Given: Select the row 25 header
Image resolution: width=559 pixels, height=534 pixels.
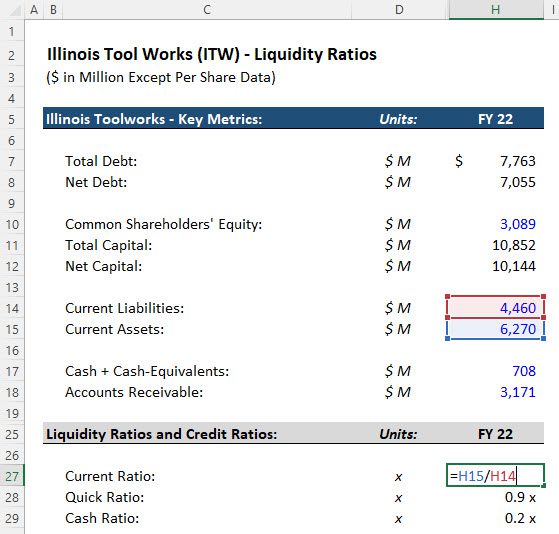Looking at the screenshot, I should [12, 434].
